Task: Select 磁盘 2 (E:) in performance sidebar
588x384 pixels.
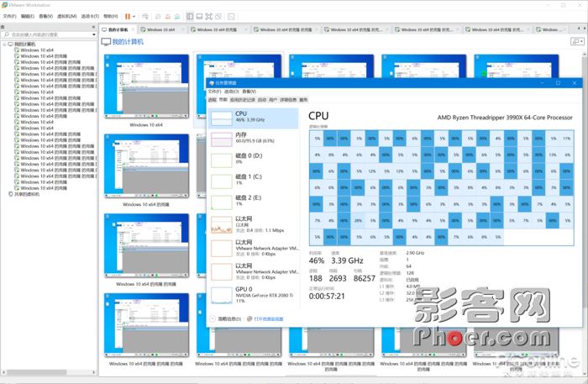Action: 253,203
